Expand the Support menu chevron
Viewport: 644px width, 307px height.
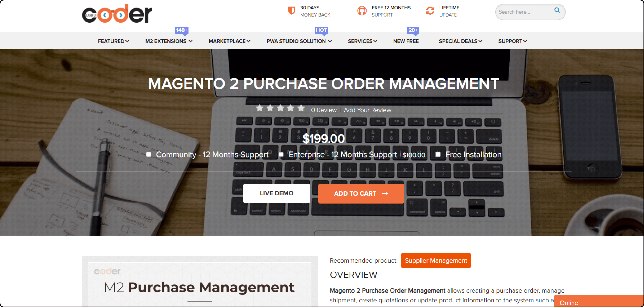pyautogui.click(x=525, y=41)
